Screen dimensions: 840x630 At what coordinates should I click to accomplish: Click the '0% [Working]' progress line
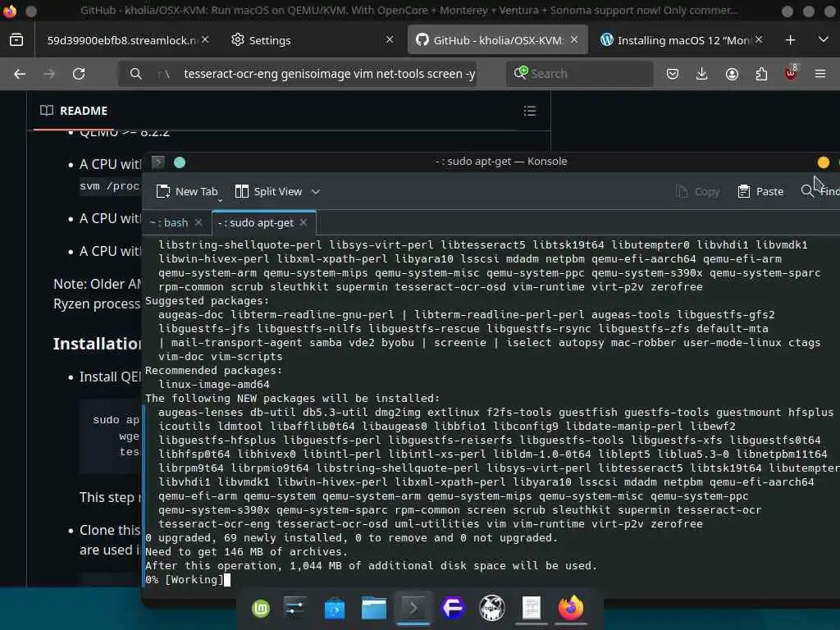tap(184, 580)
